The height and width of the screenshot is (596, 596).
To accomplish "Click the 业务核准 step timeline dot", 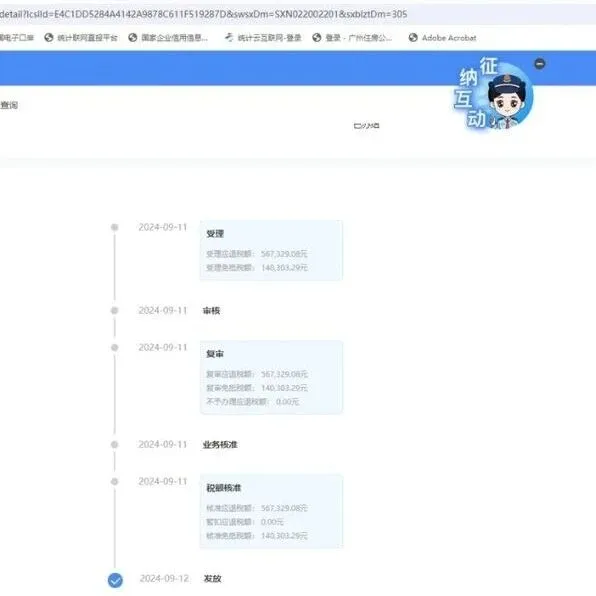I will (114, 444).
